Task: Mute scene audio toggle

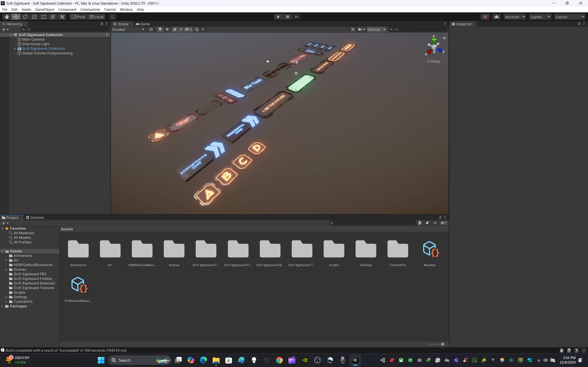Action: point(167,29)
